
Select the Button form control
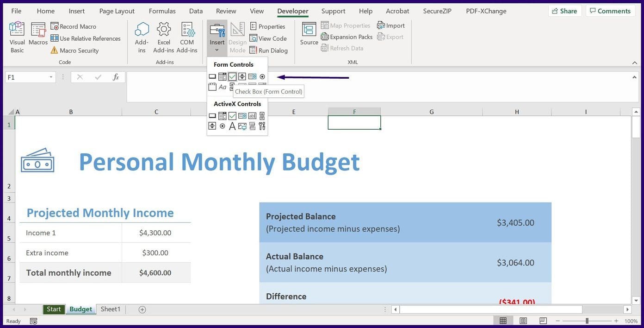(212, 76)
